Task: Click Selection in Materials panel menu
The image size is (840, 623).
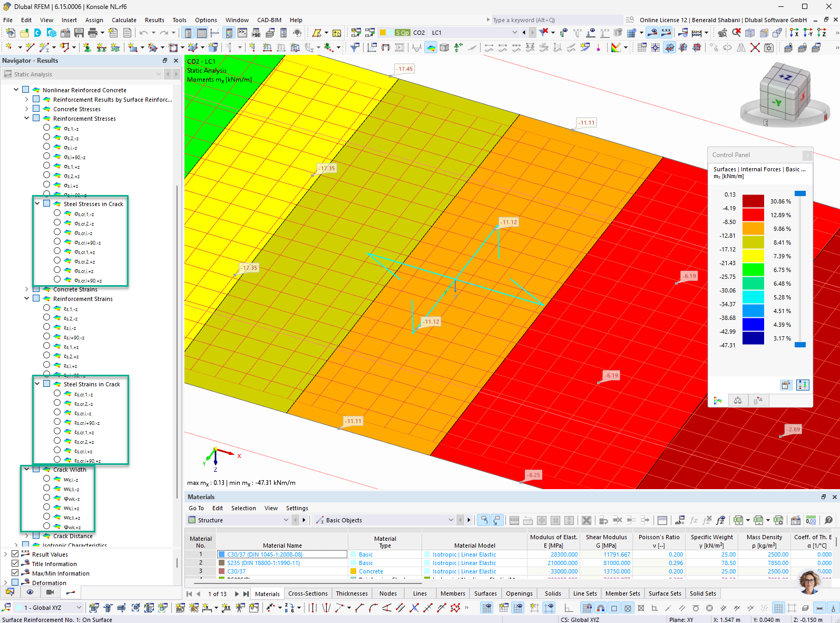Action: coord(243,508)
